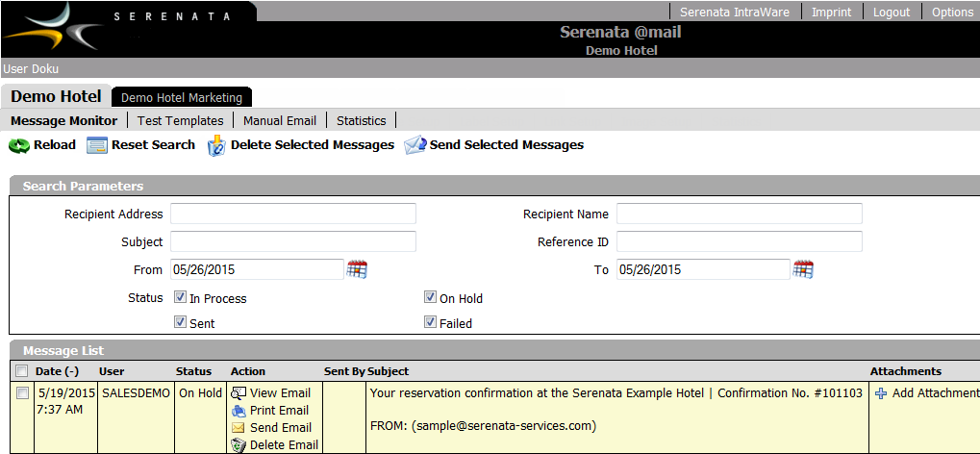Check the select-all checkbox in the list header

tap(22, 371)
